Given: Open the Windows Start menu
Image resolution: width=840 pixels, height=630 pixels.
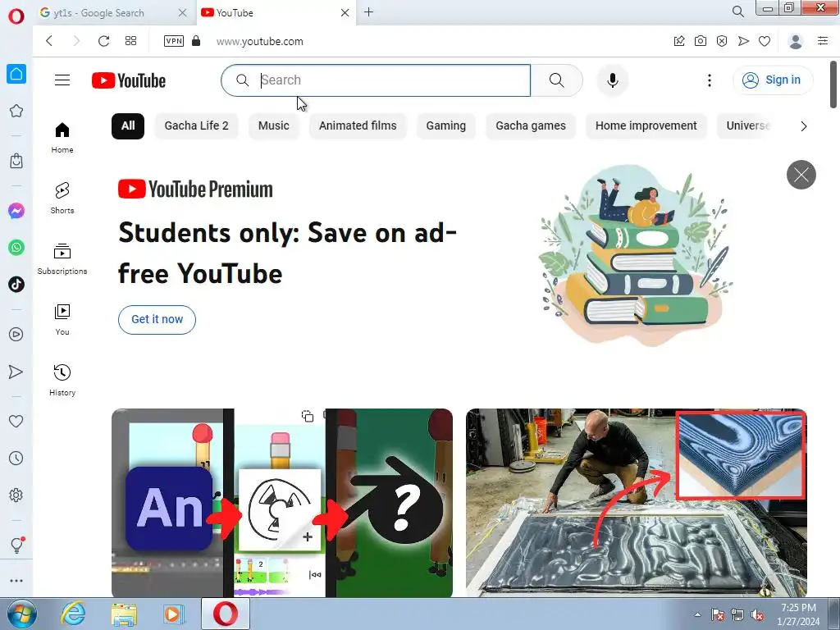Looking at the screenshot, I should tap(22, 614).
